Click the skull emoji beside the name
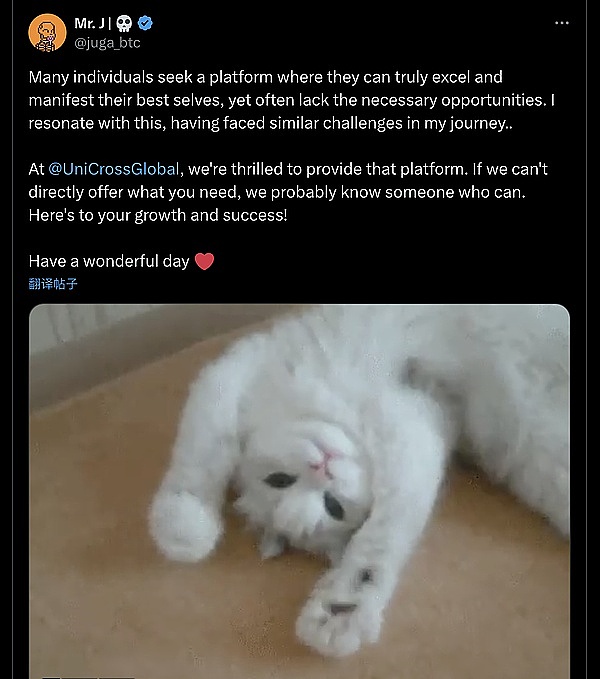The width and height of the screenshot is (600, 679). tap(126, 23)
